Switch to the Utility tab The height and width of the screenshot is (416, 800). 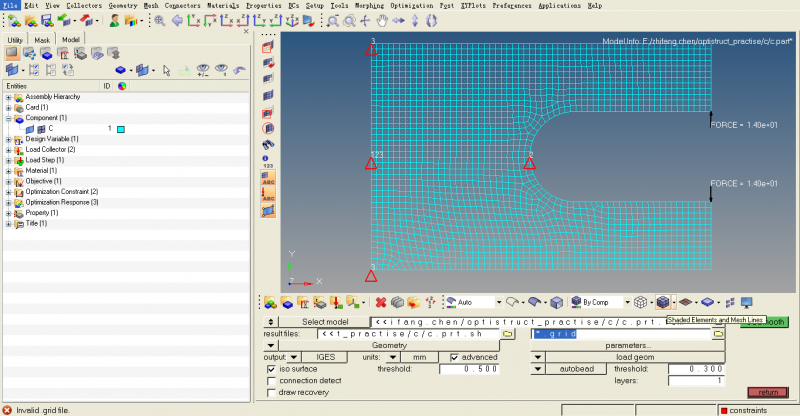click(14, 40)
